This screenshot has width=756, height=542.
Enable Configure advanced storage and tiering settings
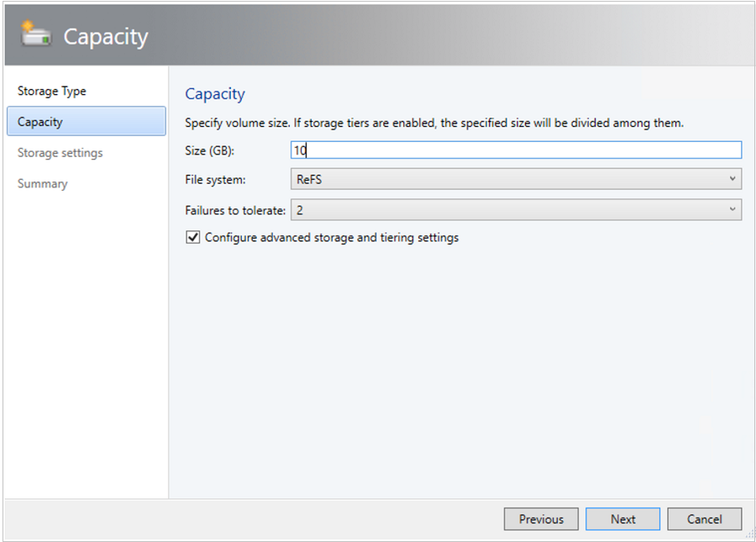192,237
